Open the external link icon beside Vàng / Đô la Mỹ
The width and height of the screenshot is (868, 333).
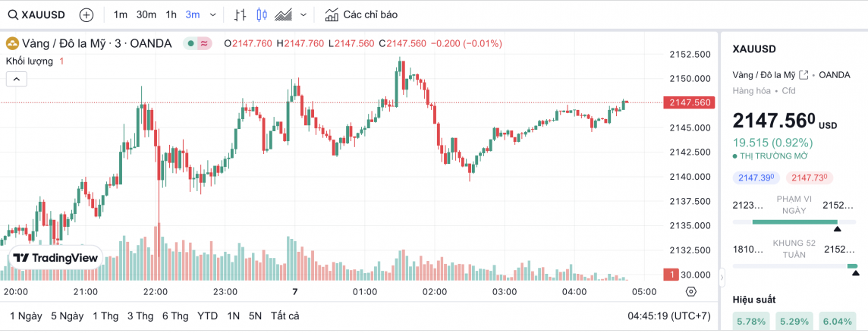[804, 74]
